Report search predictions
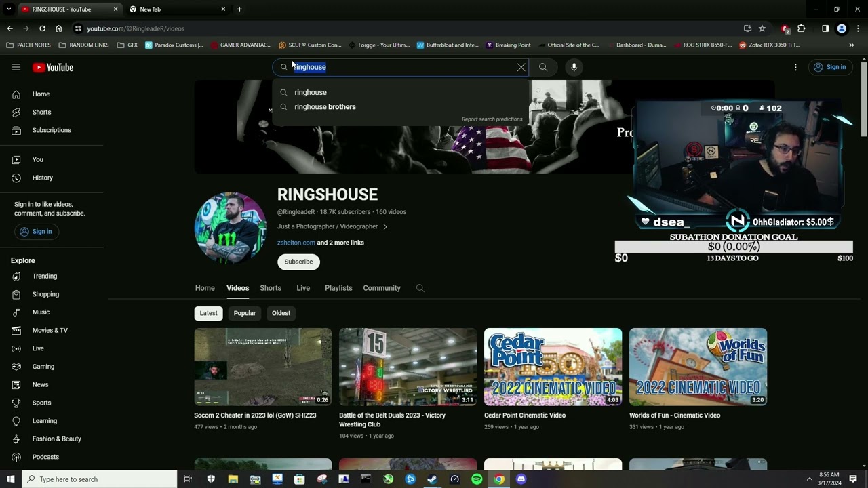 (x=492, y=119)
